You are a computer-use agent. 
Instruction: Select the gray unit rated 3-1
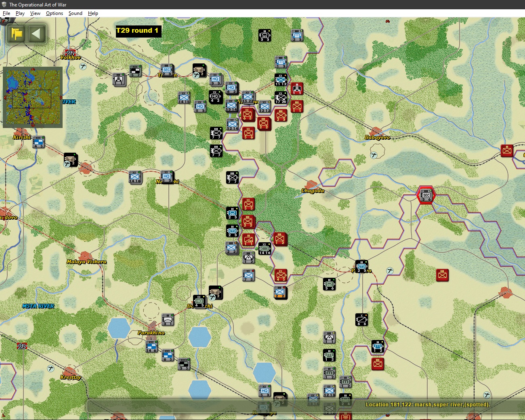tap(168, 319)
